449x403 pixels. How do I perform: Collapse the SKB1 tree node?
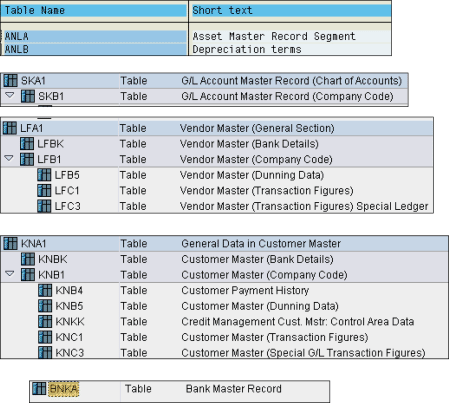(x=10, y=96)
